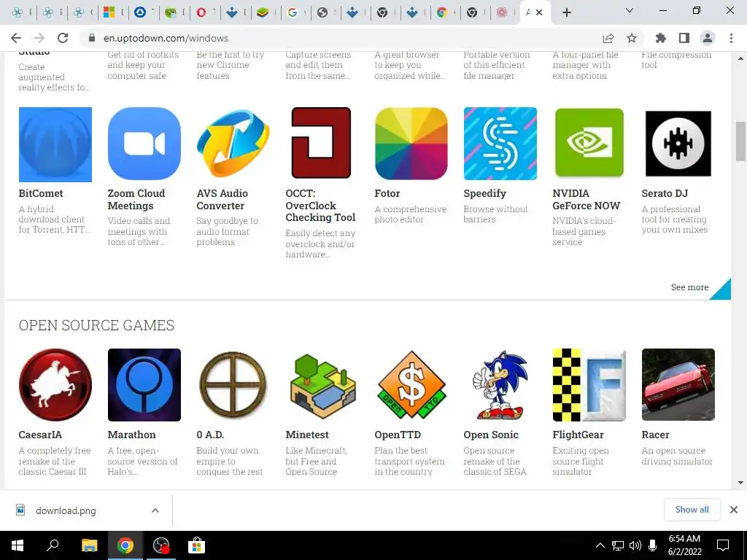
Task: Open the Chrome three-dot menu
Action: (x=731, y=38)
